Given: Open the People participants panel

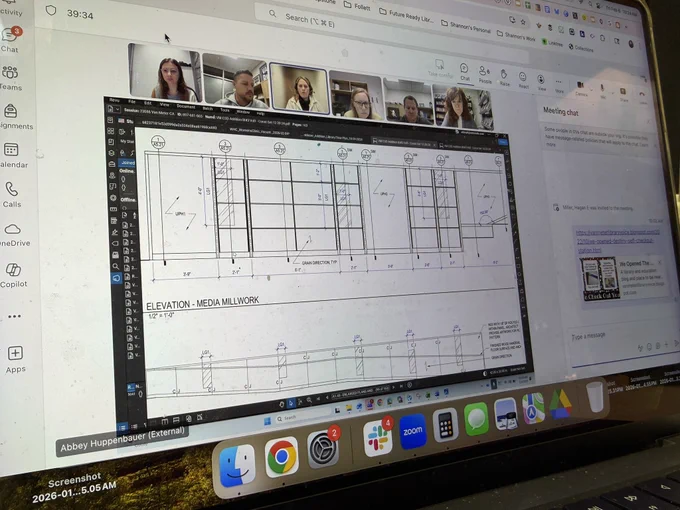Looking at the screenshot, I should [x=485, y=75].
